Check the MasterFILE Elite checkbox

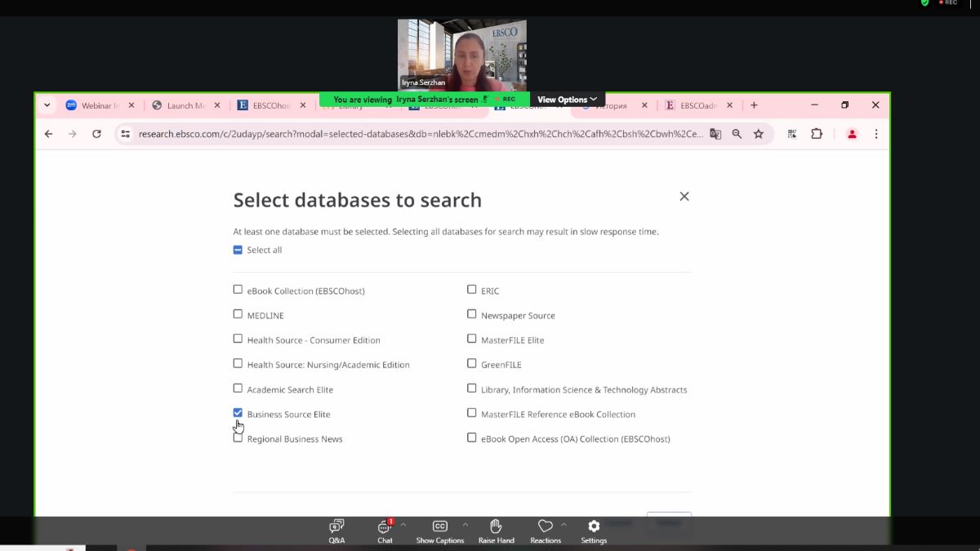(472, 338)
